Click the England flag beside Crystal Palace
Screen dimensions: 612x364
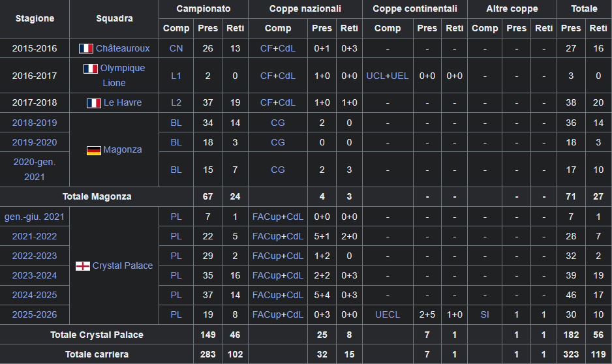coord(83,266)
